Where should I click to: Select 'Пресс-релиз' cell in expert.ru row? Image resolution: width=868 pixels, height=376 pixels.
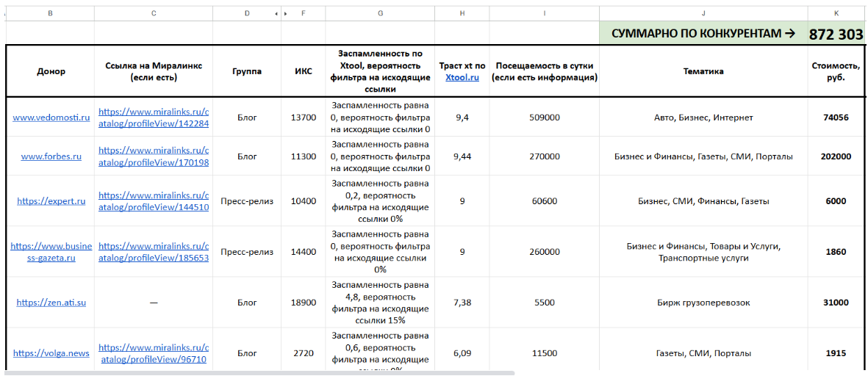point(247,201)
